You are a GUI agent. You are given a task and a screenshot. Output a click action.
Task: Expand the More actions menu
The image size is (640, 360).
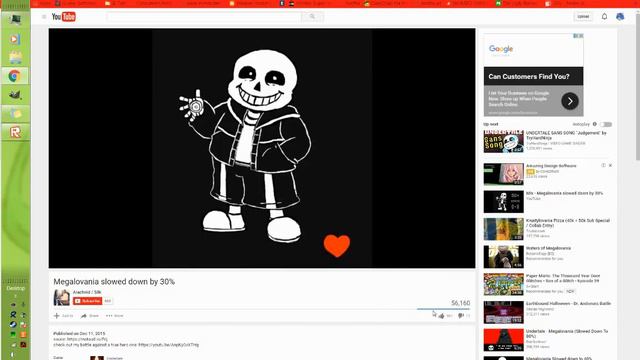coord(114,316)
